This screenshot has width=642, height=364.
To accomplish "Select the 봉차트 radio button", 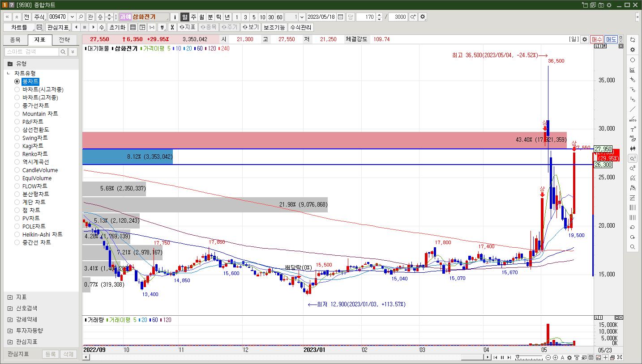I will pos(17,81).
